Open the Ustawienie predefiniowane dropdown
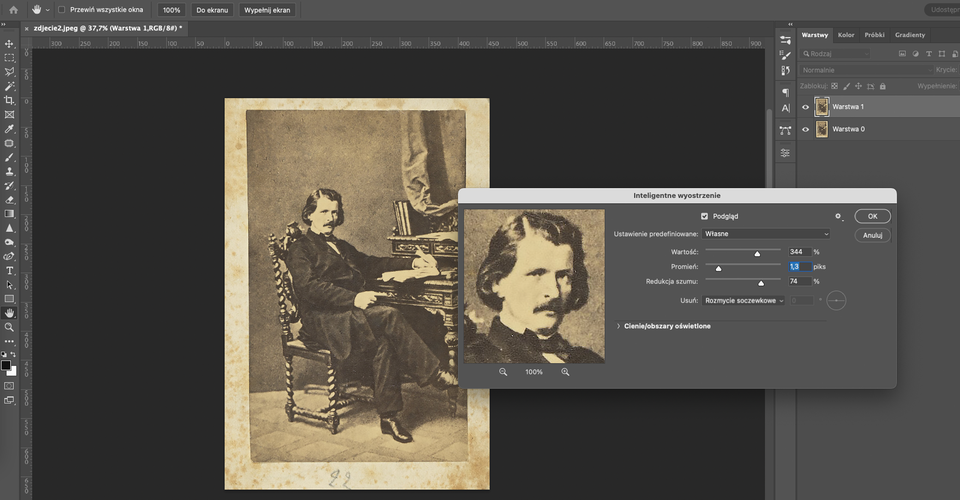The image size is (960, 500). (766, 234)
